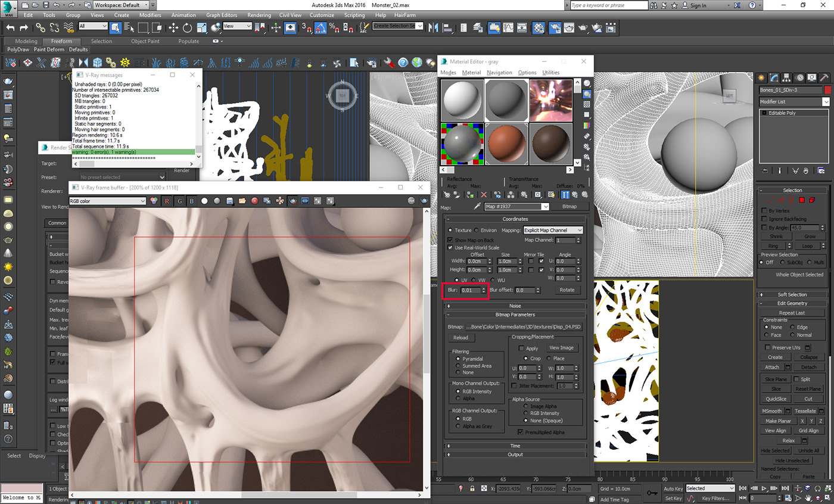Click the Undo arrow in main toolbar
This screenshot has height=504, width=834.
(x=10, y=27)
